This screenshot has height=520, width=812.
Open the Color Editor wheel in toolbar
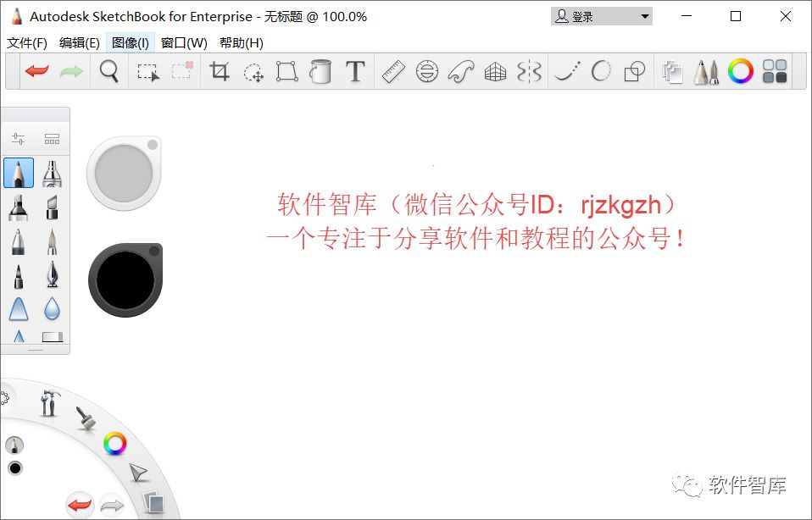coord(741,71)
